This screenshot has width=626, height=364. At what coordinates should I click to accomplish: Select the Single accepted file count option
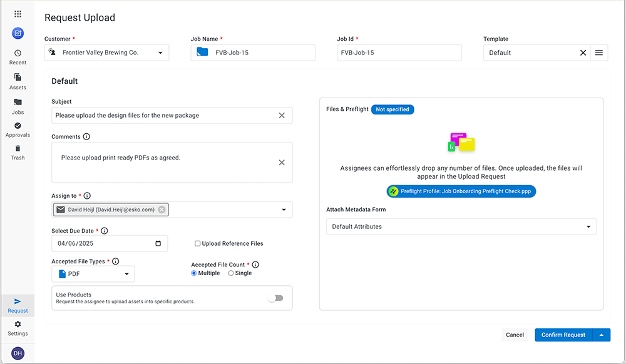(232, 273)
